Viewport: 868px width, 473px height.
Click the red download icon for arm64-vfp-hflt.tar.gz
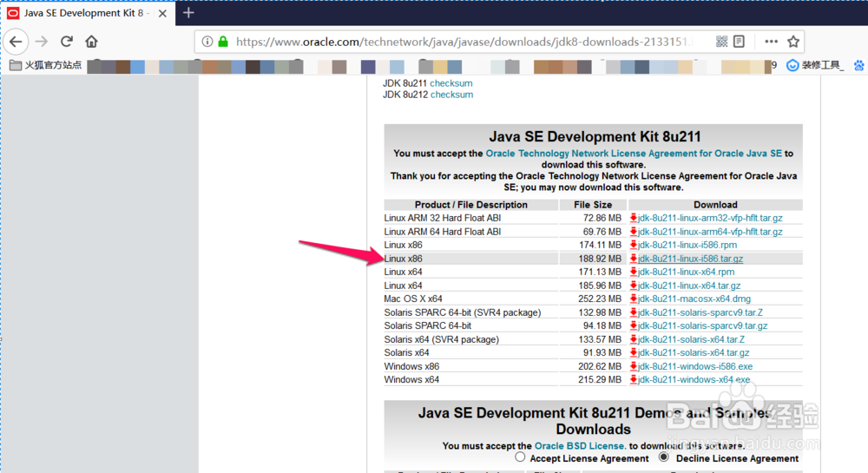[634, 231]
